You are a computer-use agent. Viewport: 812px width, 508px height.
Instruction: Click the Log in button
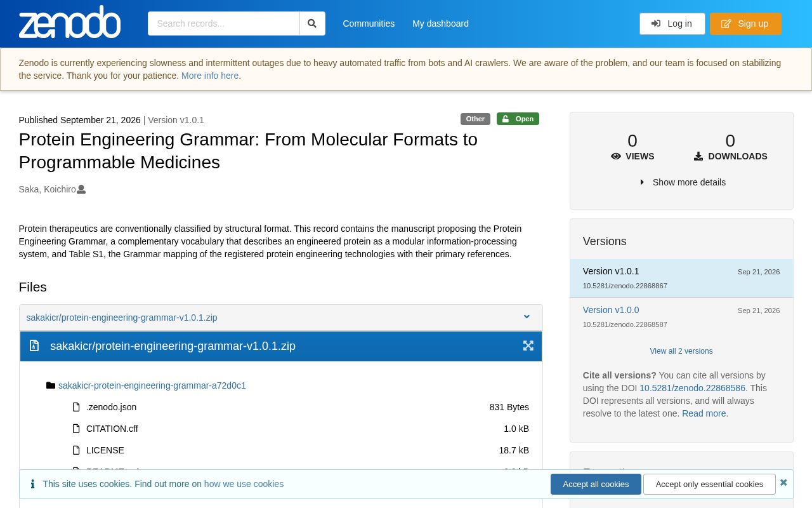pyautogui.click(x=672, y=23)
